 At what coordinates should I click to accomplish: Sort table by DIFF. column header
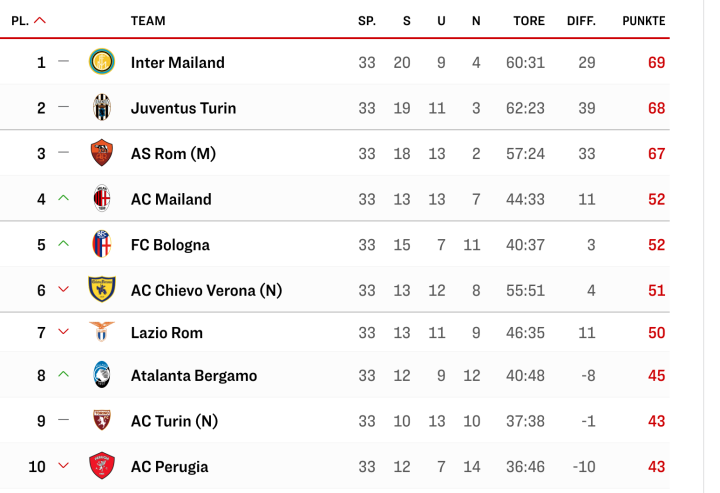[x=581, y=20]
